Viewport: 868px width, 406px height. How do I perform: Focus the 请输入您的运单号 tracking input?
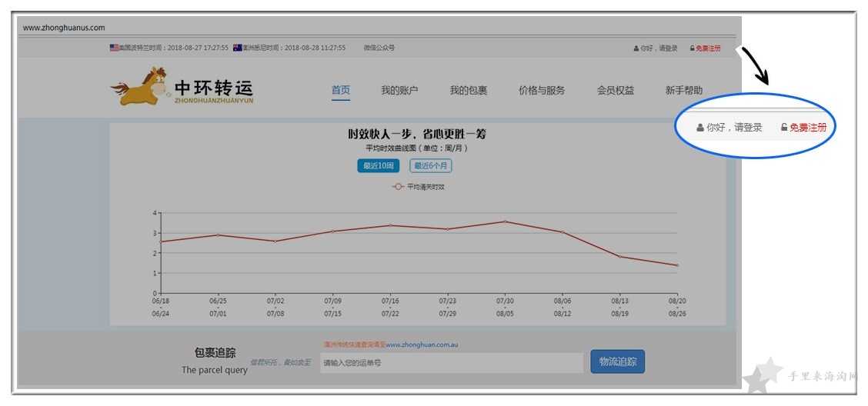coord(452,363)
